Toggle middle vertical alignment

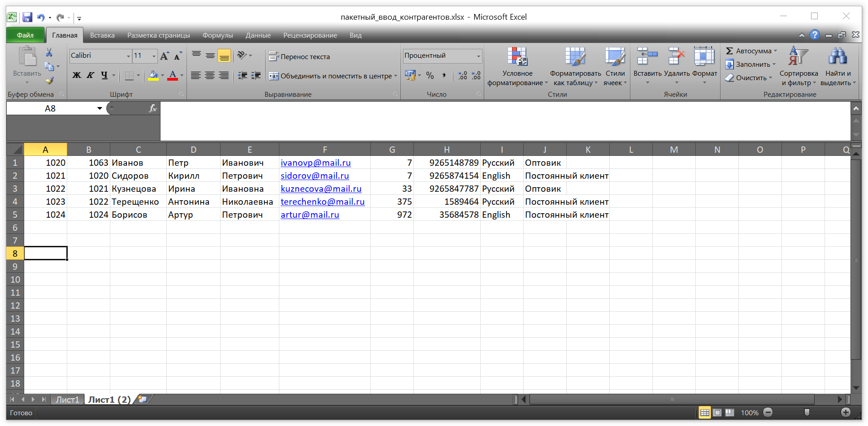pos(210,55)
